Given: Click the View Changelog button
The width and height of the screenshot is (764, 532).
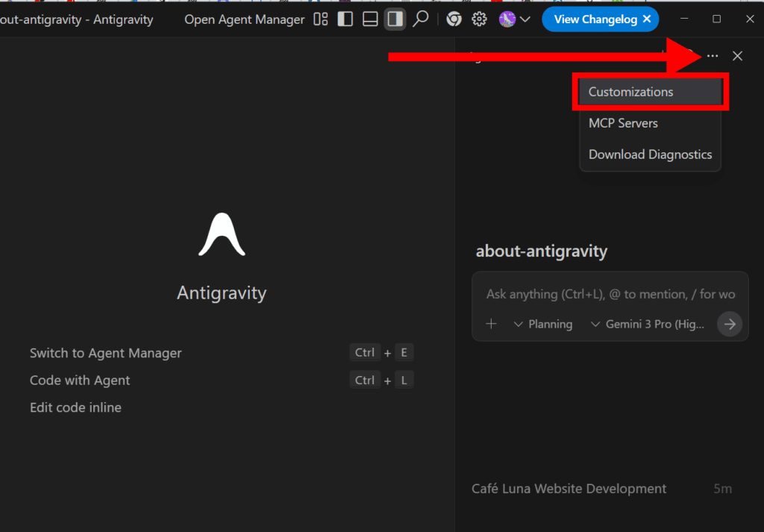Looking at the screenshot, I should tap(593, 19).
